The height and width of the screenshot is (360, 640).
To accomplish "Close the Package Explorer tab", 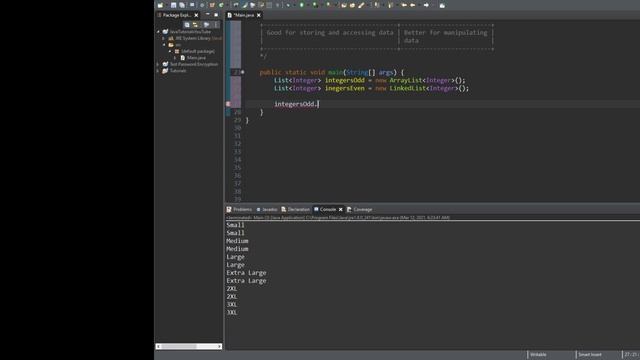I will pos(196,15).
